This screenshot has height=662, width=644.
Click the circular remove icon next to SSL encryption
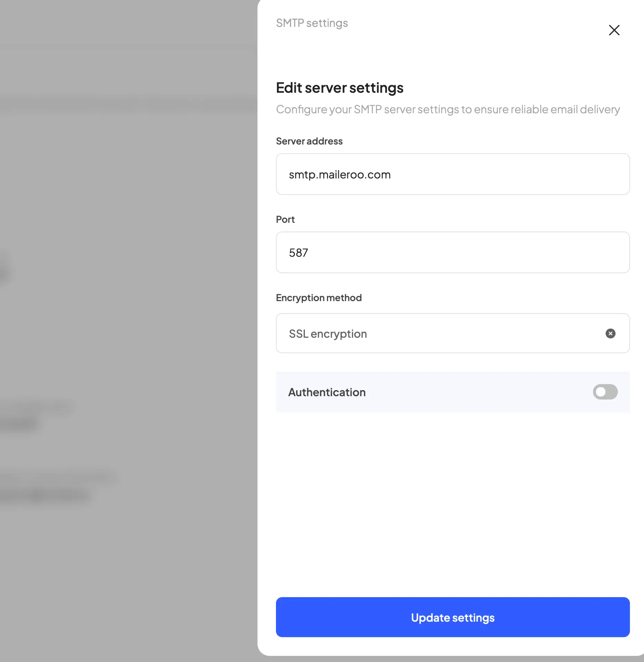tap(610, 333)
